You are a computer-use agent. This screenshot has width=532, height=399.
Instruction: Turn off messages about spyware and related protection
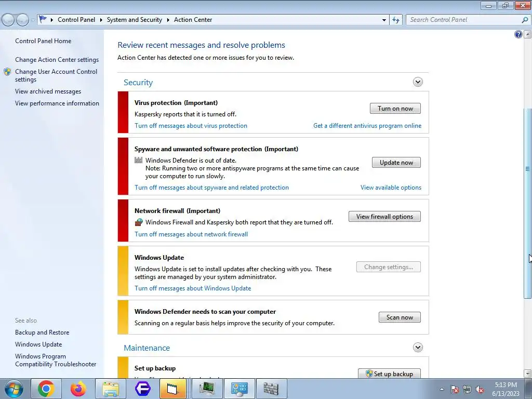tap(211, 187)
